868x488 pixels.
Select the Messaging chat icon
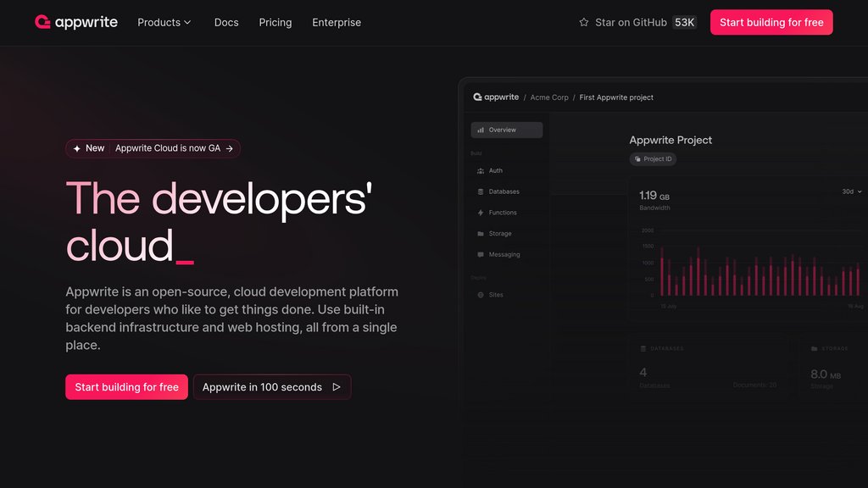[480, 253]
